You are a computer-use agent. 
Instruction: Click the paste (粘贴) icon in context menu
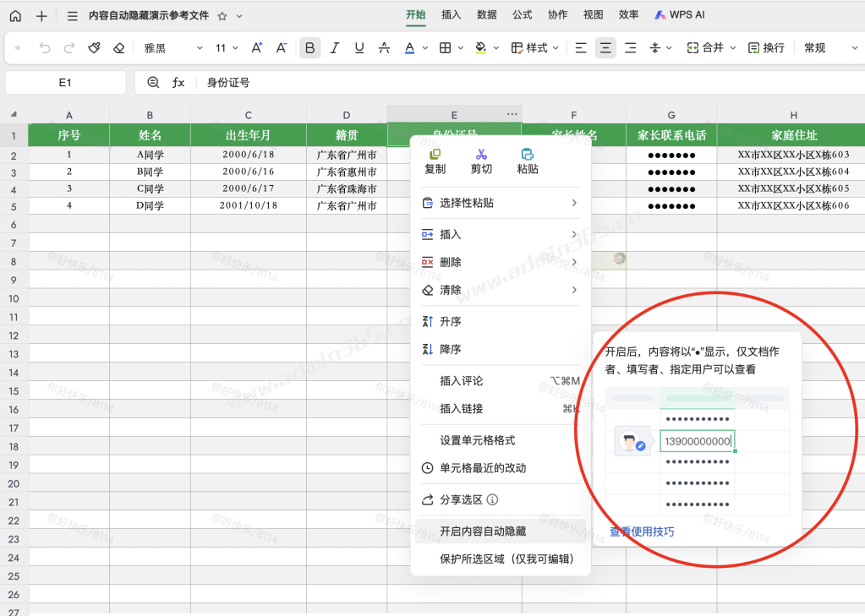pos(528,155)
